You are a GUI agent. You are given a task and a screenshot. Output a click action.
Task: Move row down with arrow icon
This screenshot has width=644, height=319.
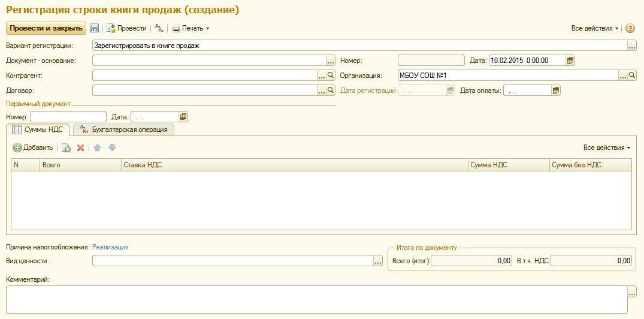point(112,148)
